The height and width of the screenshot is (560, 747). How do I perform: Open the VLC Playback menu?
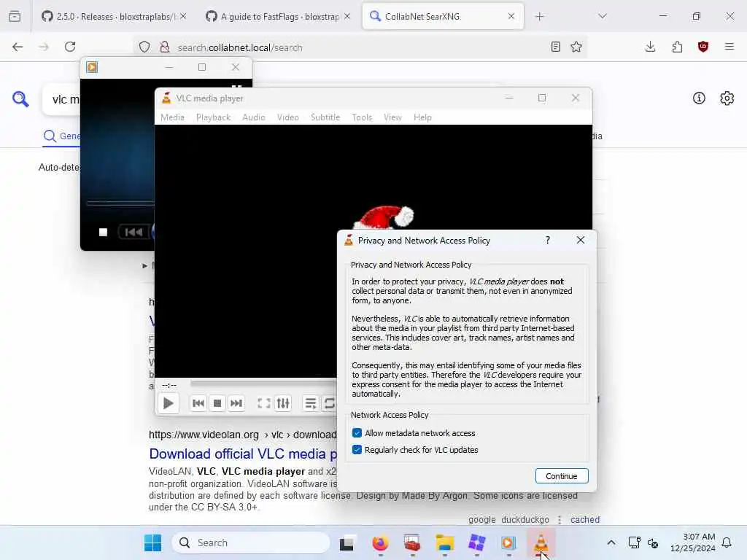[x=213, y=117]
